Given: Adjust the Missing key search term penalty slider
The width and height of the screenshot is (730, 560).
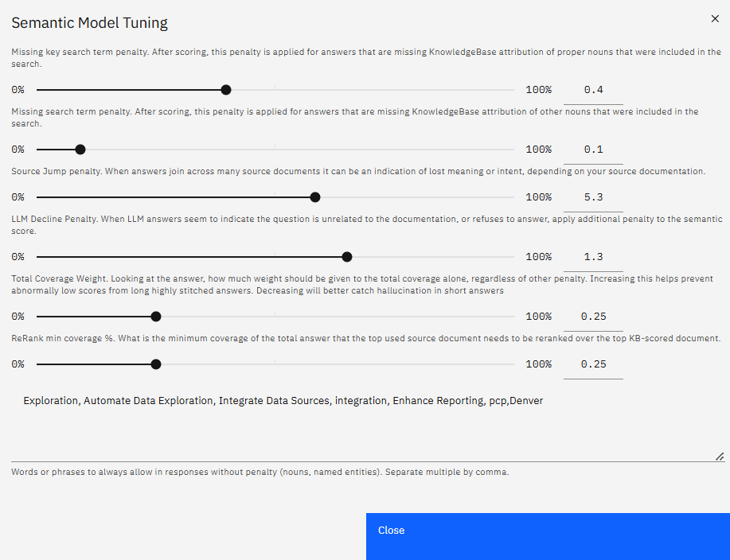Looking at the screenshot, I should (226, 90).
